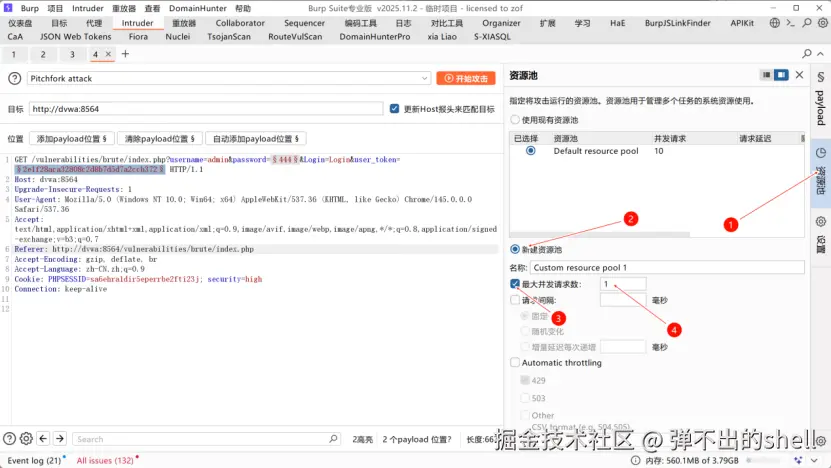Open the BurpJSLinkFinder tab
831x468 pixels.
point(677,23)
